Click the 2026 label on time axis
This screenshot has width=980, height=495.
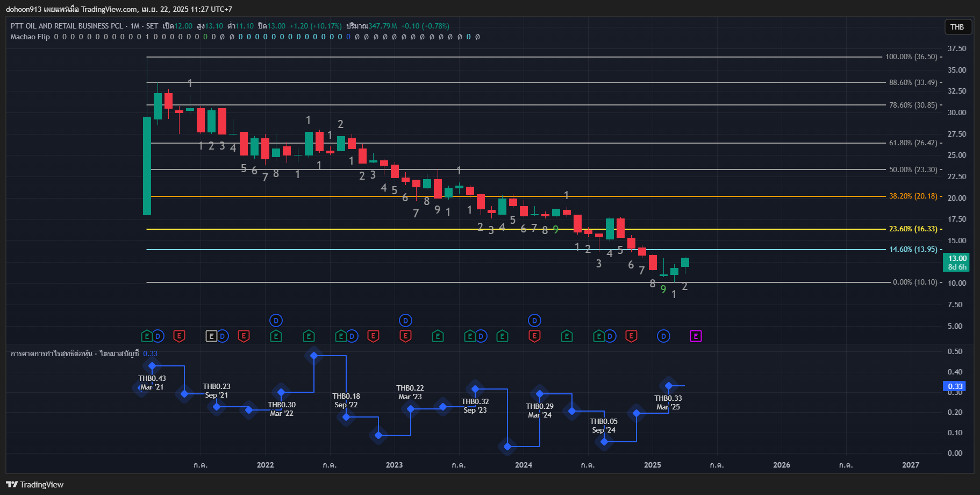782,465
